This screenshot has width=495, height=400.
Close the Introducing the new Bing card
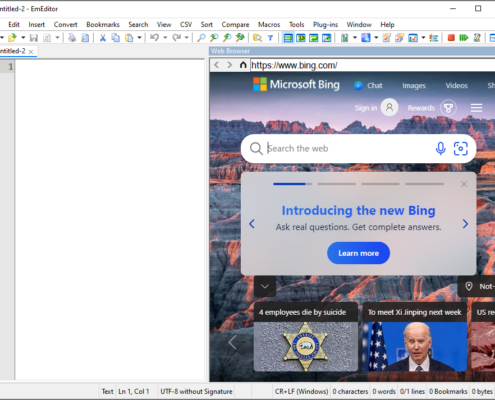(x=464, y=184)
